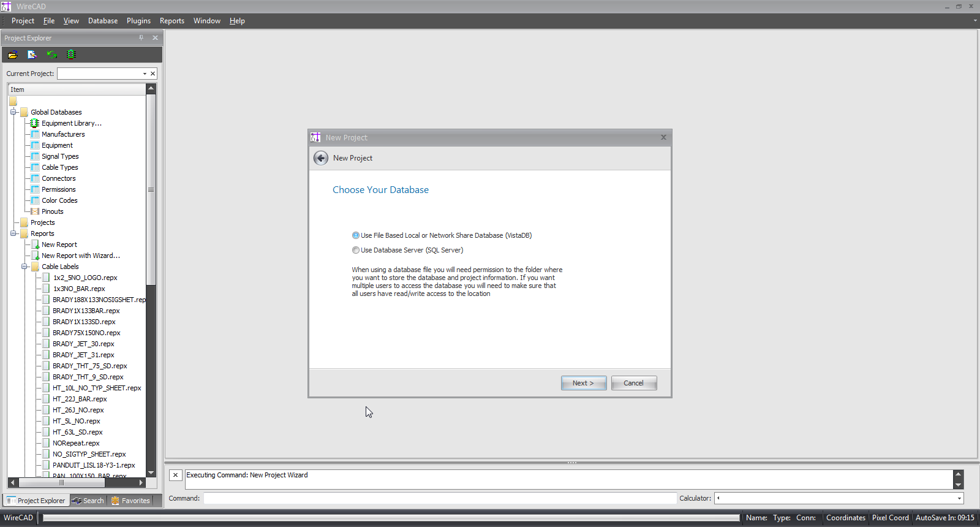
Task: Open the Project menu
Action: click(23, 21)
